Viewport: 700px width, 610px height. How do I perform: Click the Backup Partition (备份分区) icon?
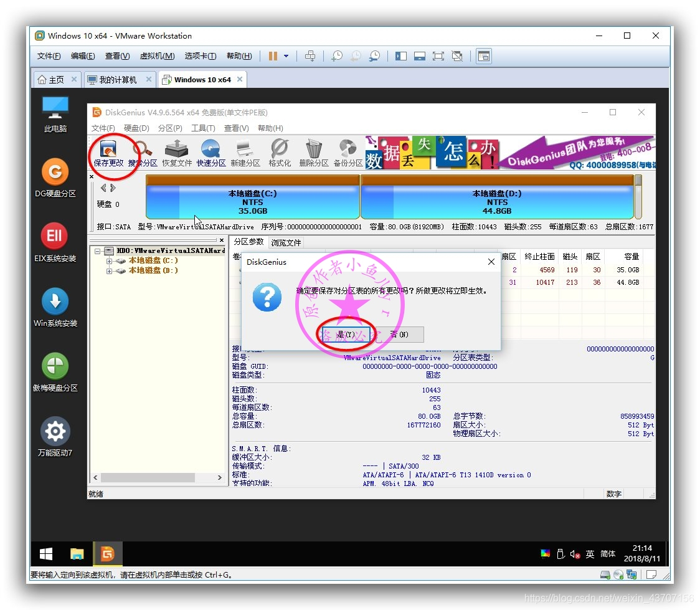[348, 153]
